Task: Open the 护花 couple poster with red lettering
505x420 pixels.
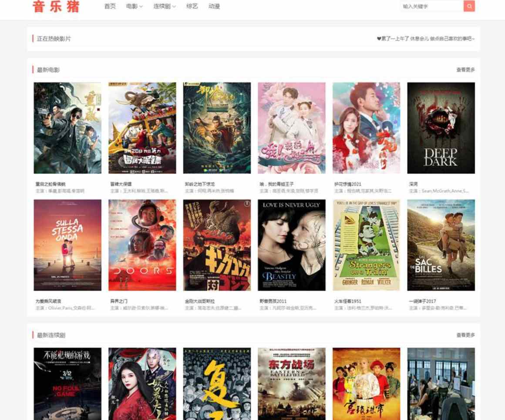Action: [366, 128]
